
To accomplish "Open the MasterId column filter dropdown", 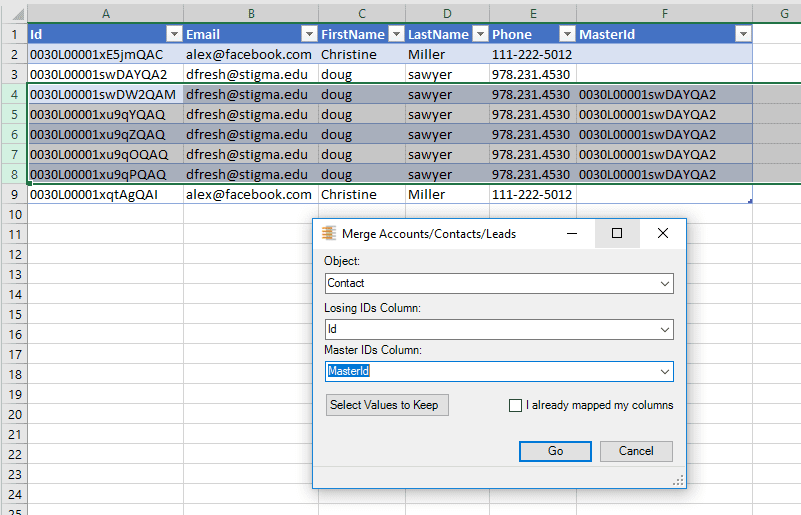I will pos(743,34).
